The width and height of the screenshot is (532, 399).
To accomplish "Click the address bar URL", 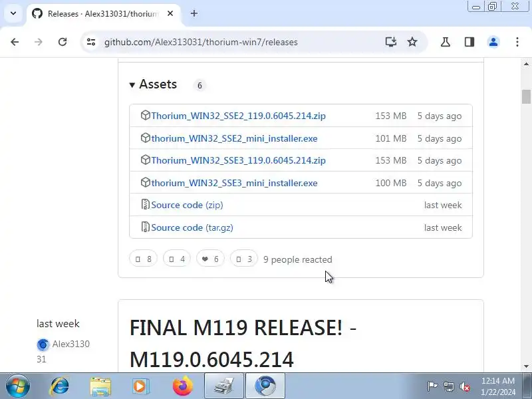I will pyautogui.click(x=201, y=42).
